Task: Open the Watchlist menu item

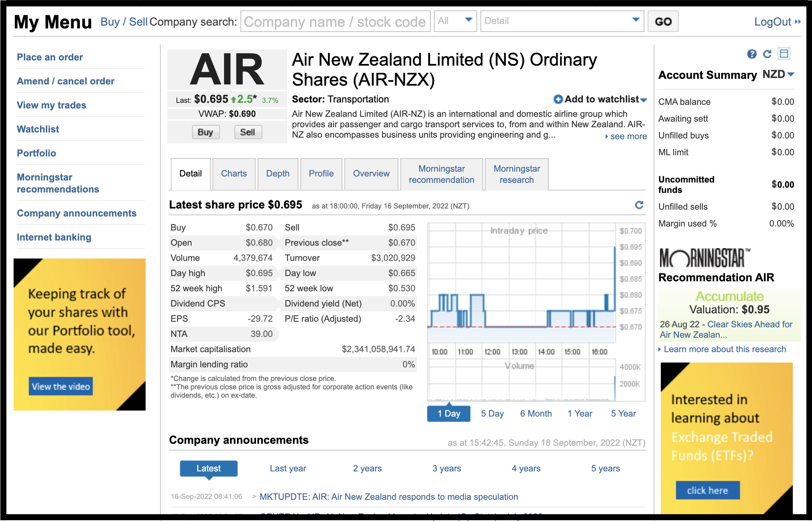Action: point(38,129)
